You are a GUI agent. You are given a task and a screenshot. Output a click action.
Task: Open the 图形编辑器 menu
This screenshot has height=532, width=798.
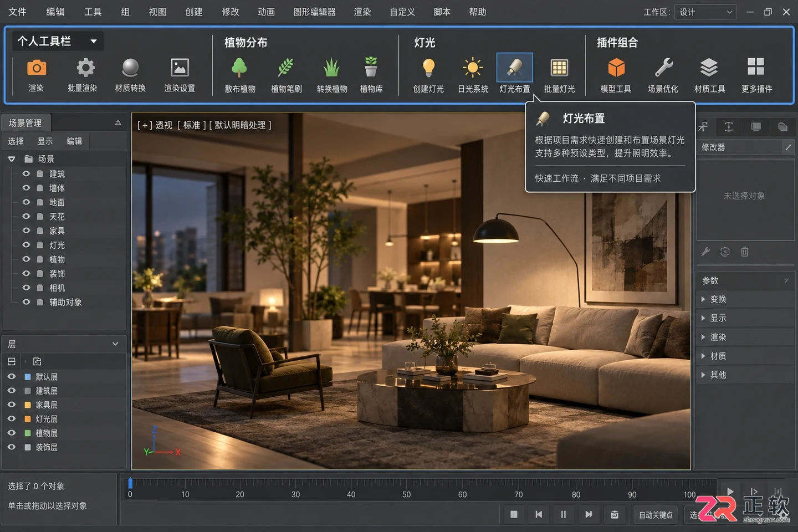coord(314,12)
